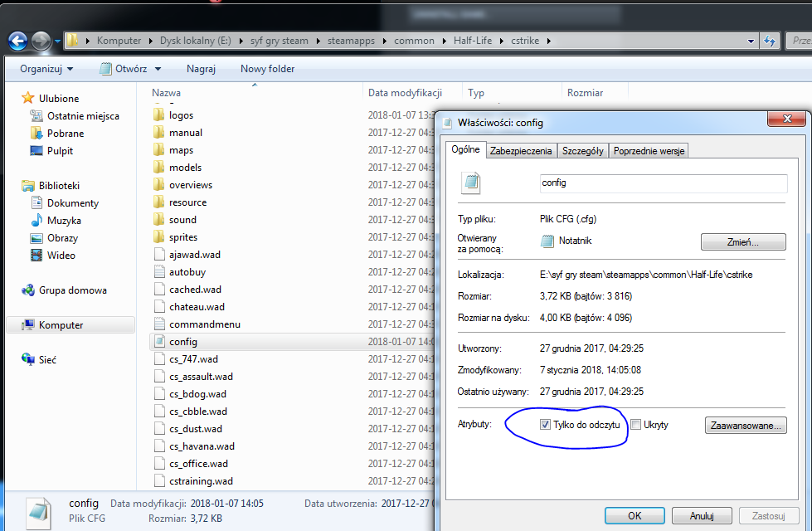Click the Back navigation arrow button

click(18, 40)
